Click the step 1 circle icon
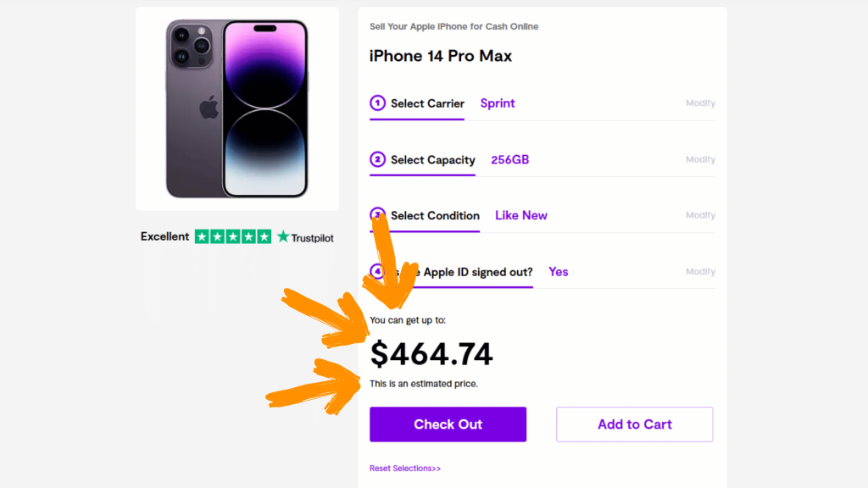The image size is (868, 488). [x=377, y=103]
